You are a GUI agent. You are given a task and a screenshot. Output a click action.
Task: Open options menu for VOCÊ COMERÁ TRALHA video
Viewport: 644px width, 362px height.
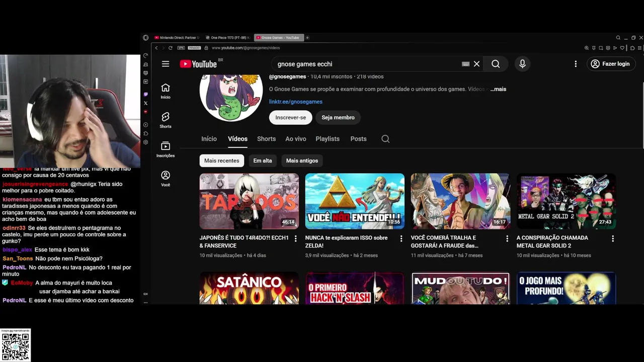[507, 239]
